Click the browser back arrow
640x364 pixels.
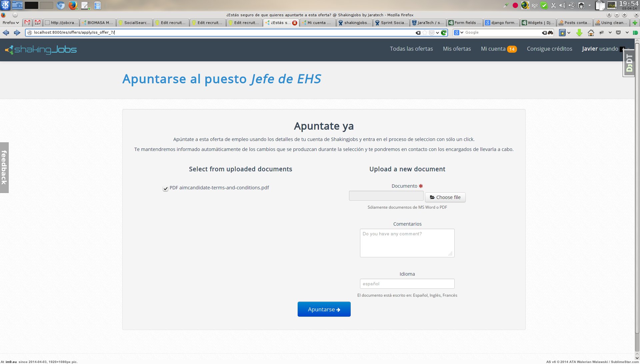(6, 33)
